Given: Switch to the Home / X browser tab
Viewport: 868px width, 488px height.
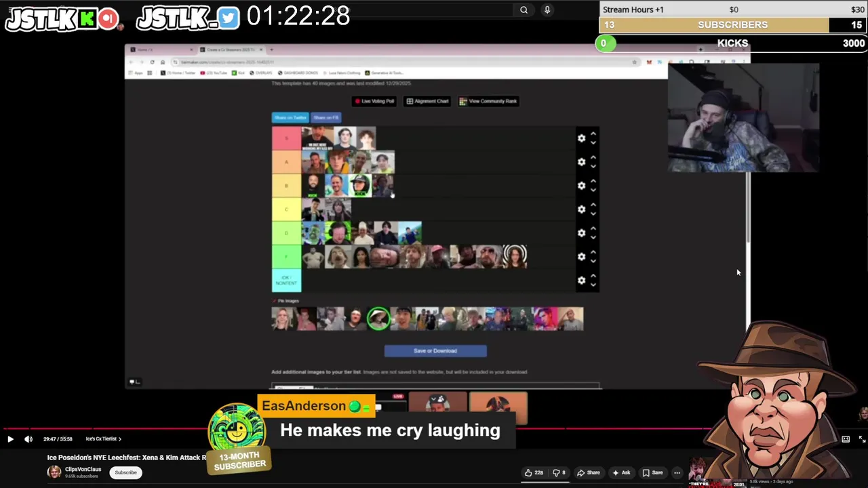Looking at the screenshot, I should coord(161,49).
